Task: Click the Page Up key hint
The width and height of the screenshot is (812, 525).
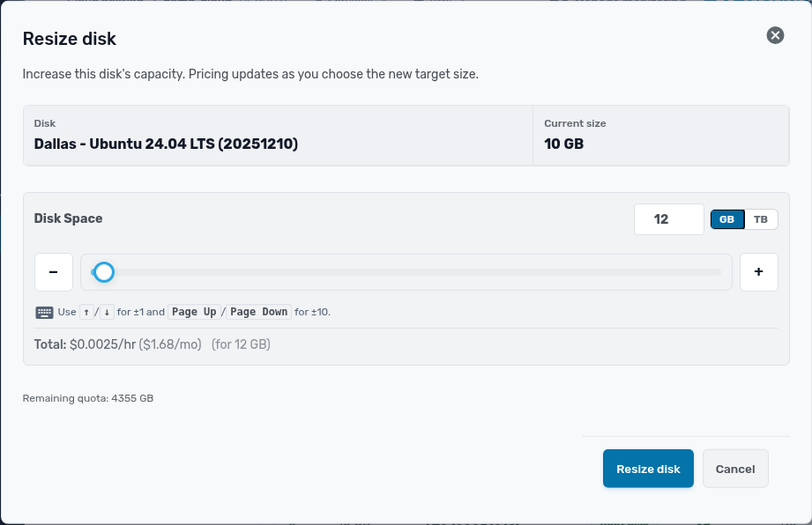Action: click(x=194, y=312)
